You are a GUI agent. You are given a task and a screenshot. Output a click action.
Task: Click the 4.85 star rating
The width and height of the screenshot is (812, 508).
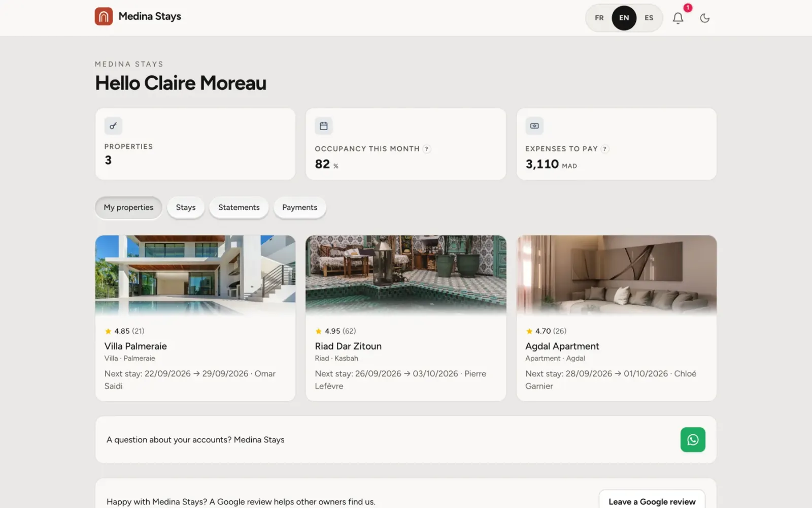[x=124, y=331]
